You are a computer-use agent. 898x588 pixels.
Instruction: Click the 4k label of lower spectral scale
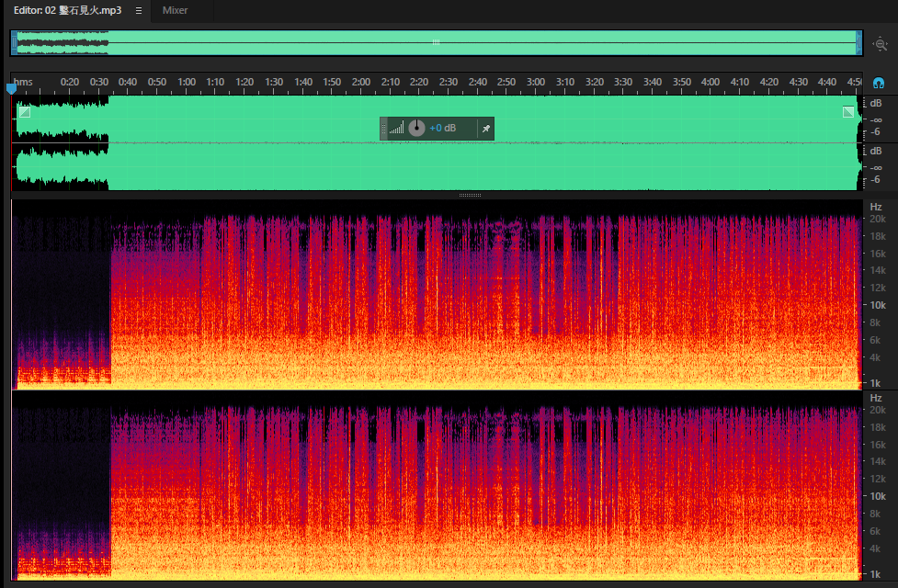coord(875,548)
